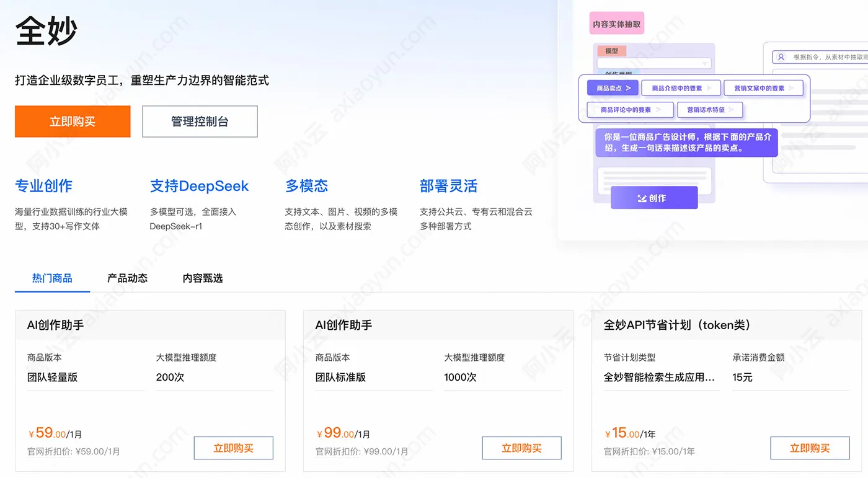Screen dimensions: 868x478
Task: Select the 商品卖点 chip in the illustration
Action: pos(613,88)
